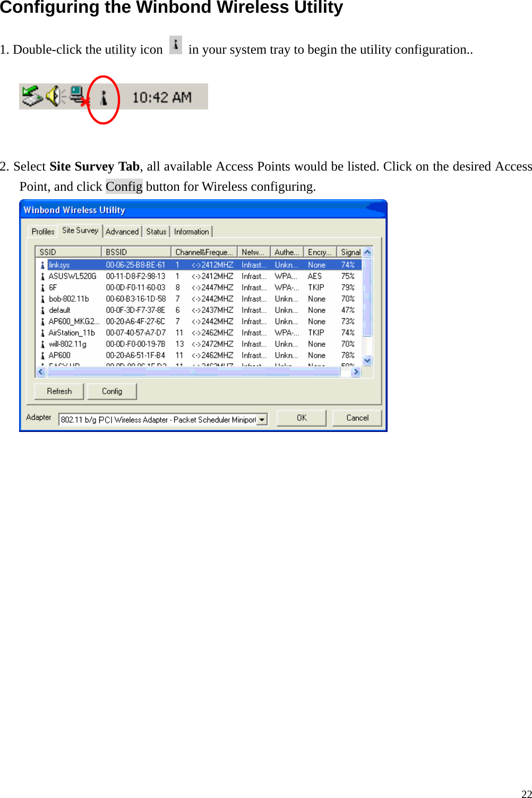Open the Adapter selection dropdown

point(262,419)
